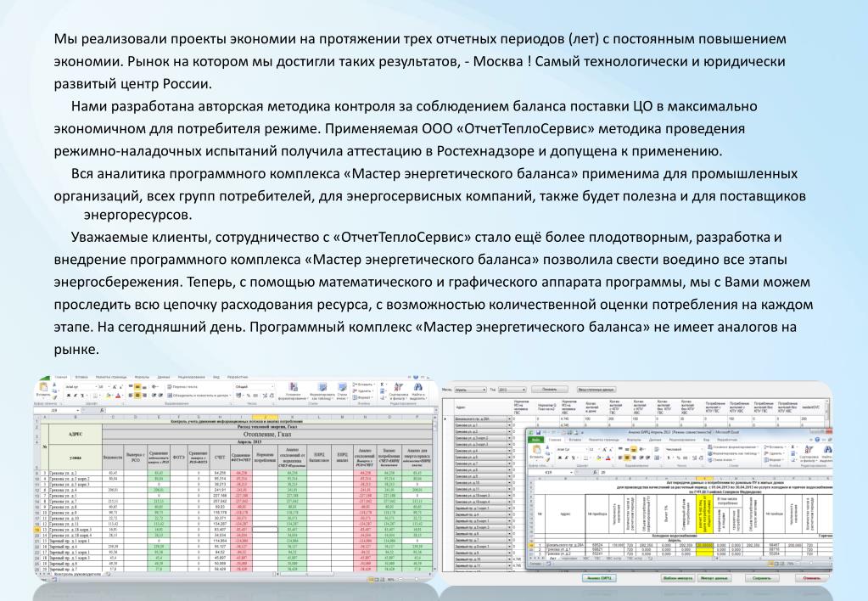Click Paste icon in left Excel ribbon
868x601 pixels.
click(x=43, y=387)
